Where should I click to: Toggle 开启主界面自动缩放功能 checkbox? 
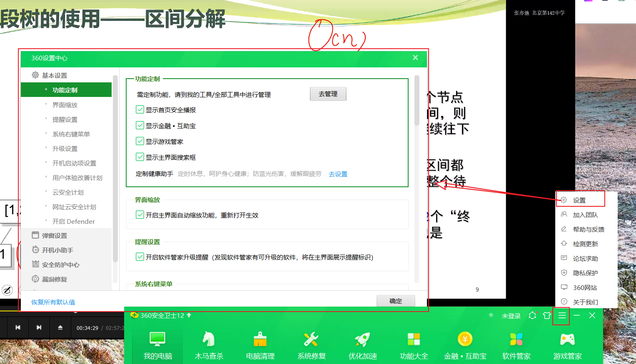point(140,215)
